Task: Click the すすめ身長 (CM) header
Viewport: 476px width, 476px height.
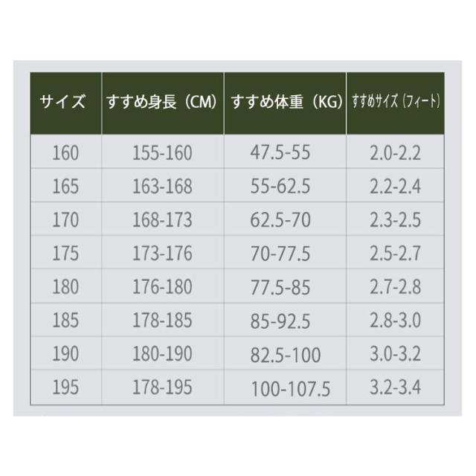Action: coord(162,103)
